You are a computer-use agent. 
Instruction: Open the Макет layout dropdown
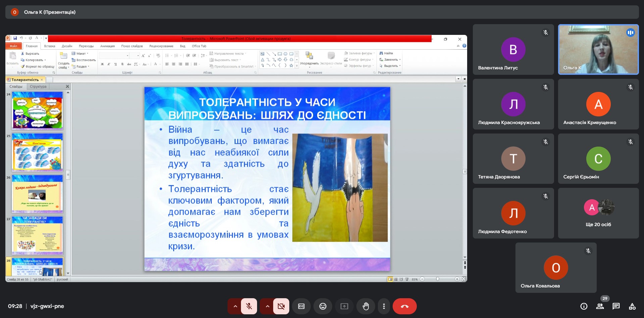click(x=81, y=54)
